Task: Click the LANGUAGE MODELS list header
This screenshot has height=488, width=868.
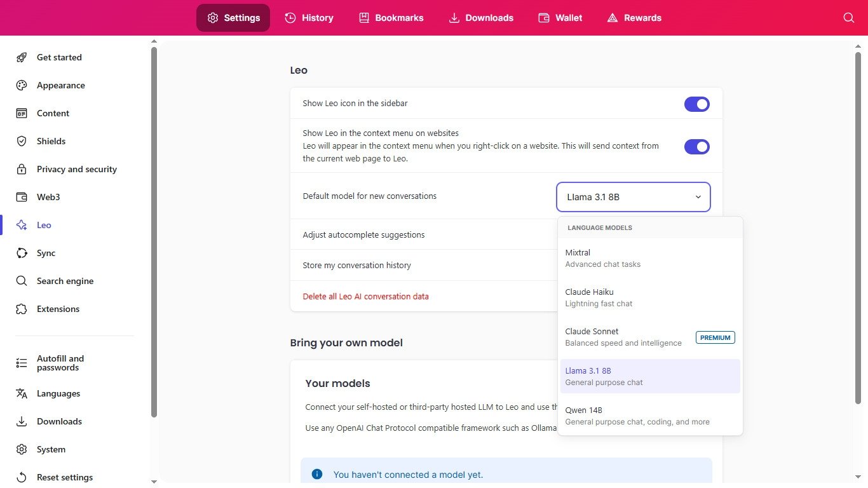Action: [x=600, y=227]
